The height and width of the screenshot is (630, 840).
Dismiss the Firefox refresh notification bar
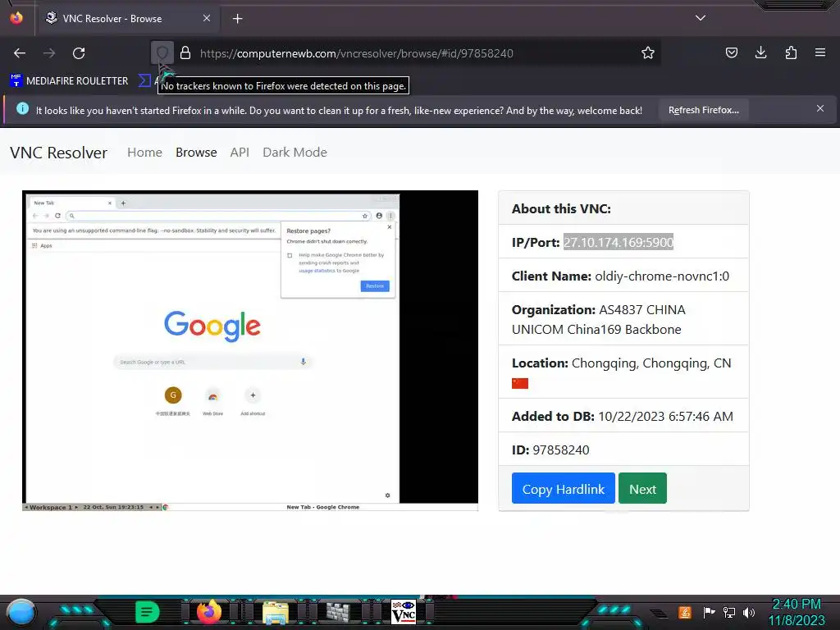(x=820, y=109)
